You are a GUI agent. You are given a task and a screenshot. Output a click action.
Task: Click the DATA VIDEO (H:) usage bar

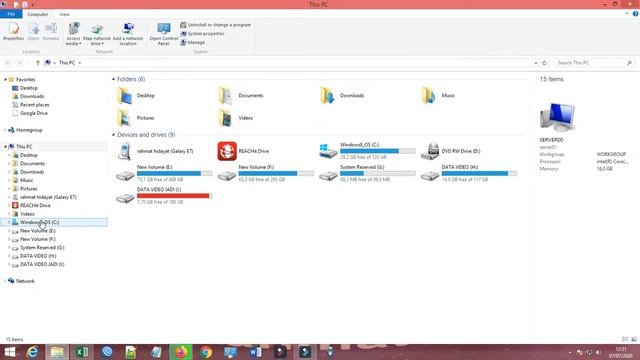pyautogui.click(x=479, y=173)
